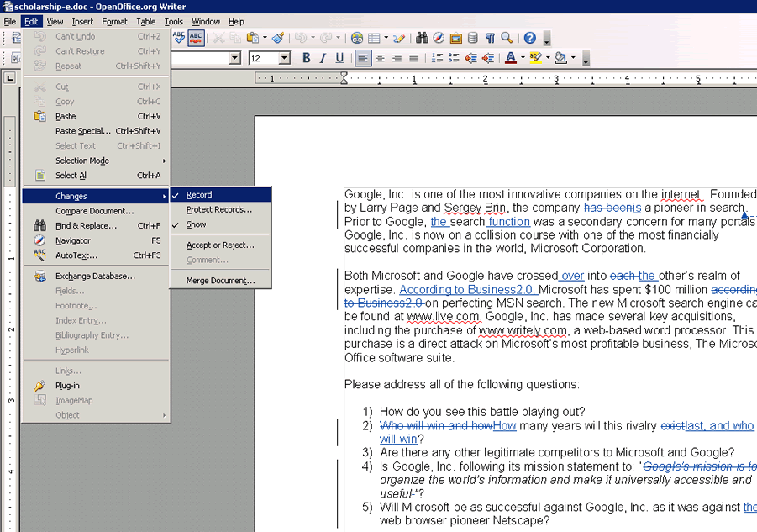Image resolution: width=757 pixels, height=532 pixels.
Task: Select Align Right paragraph alignment
Action: pos(397,59)
